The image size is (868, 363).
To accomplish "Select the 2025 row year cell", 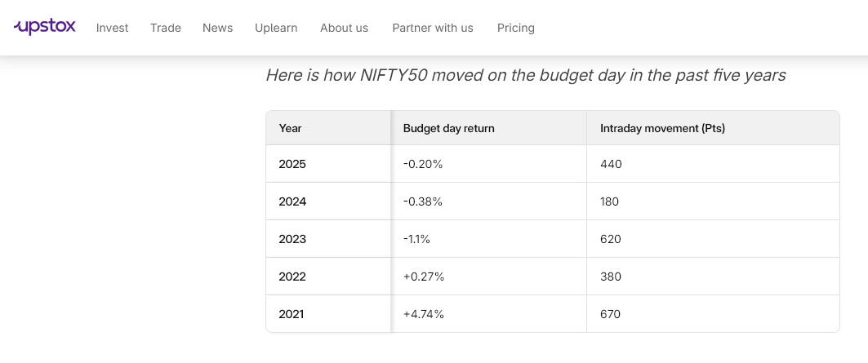I will click(292, 164).
